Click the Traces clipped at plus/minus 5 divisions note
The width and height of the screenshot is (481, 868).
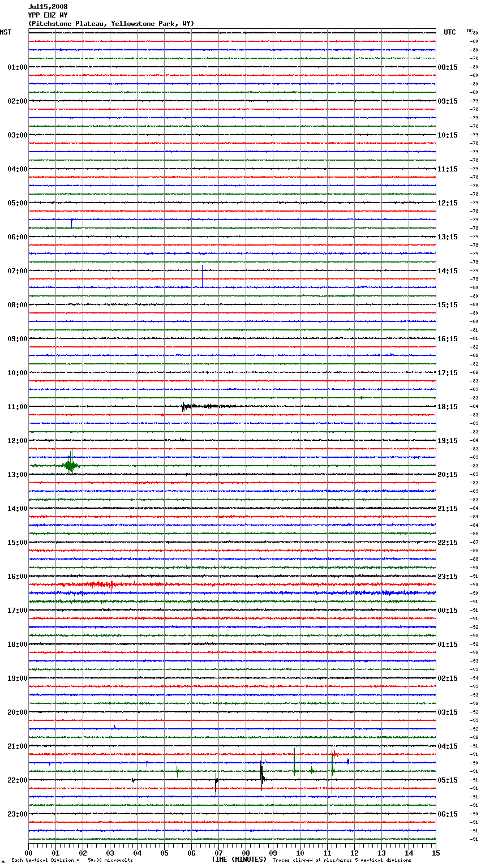point(342,860)
